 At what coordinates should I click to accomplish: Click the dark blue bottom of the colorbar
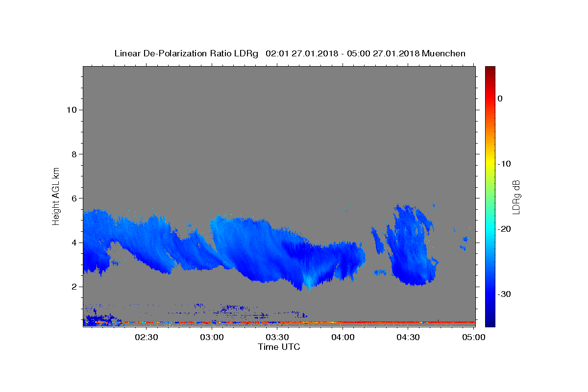click(490, 322)
